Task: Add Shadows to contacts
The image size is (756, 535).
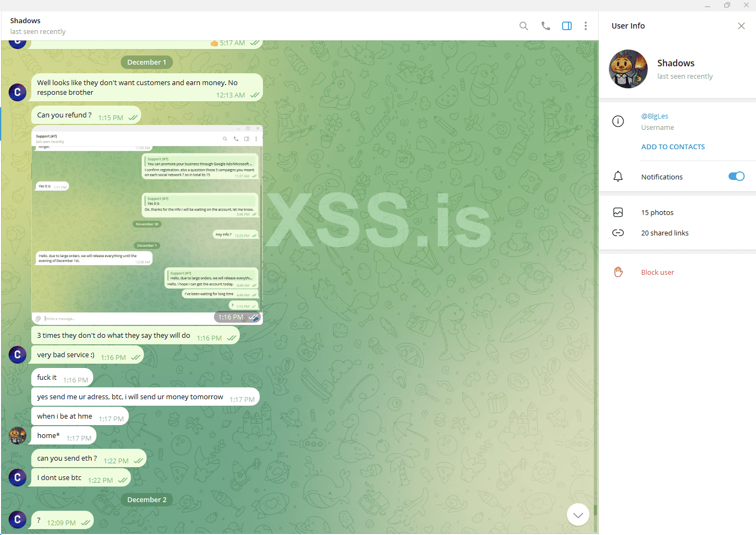Action: click(673, 147)
